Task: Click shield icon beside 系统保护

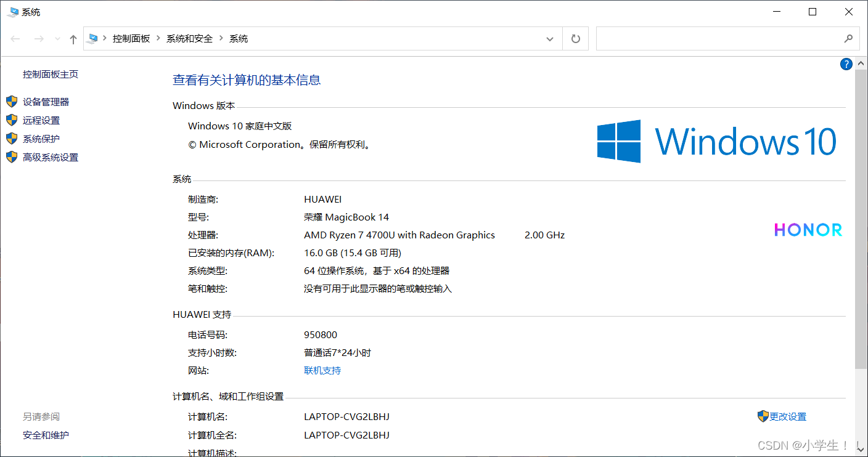Action: tap(12, 139)
